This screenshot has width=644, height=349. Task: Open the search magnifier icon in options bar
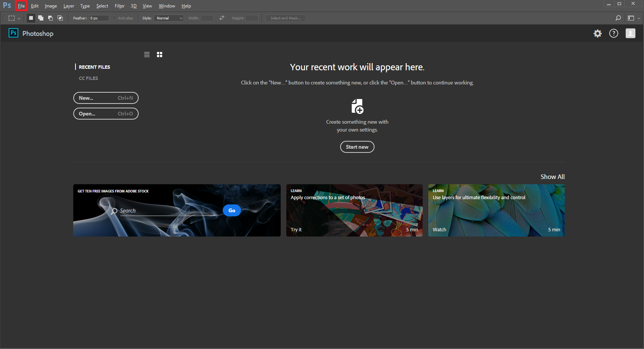point(618,18)
